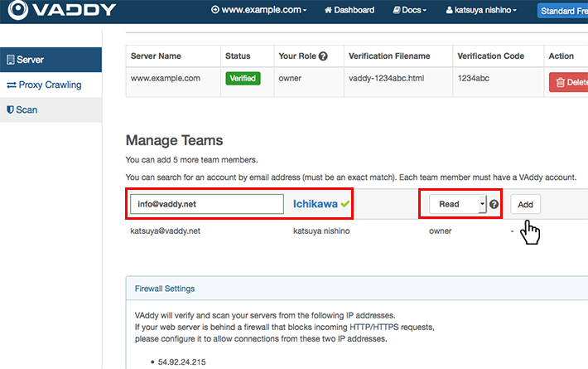Screen dimensions: 588x369
Task: Delete the www.example.com server
Action: 568,82
